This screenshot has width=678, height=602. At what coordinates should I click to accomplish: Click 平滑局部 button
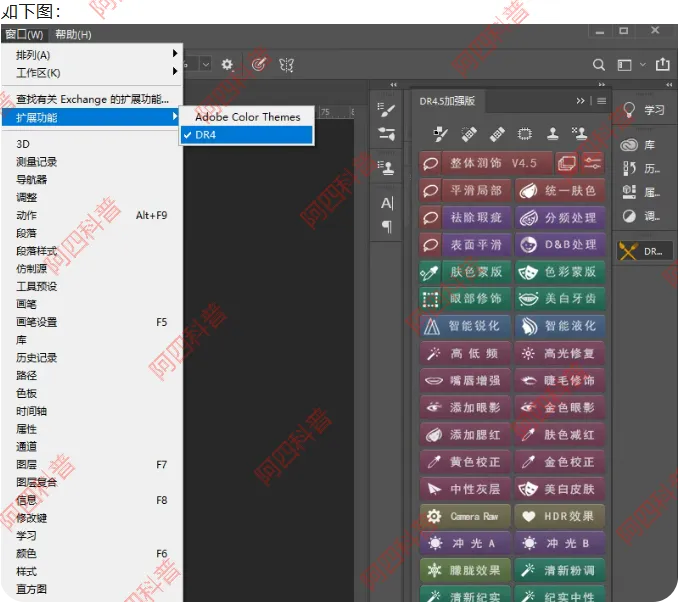click(x=476, y=191)
